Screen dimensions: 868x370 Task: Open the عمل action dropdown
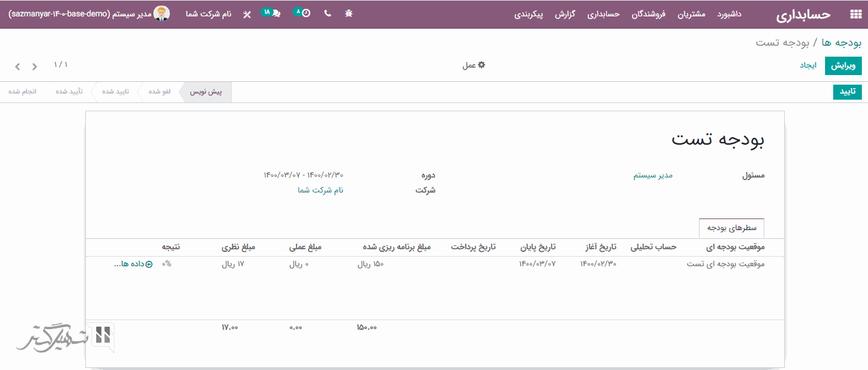point(474,66)
